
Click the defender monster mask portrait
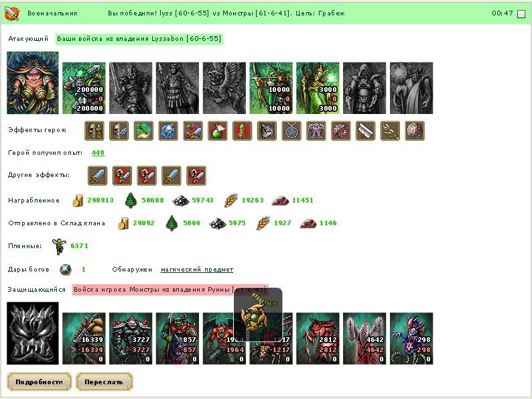tap(33, 333)
